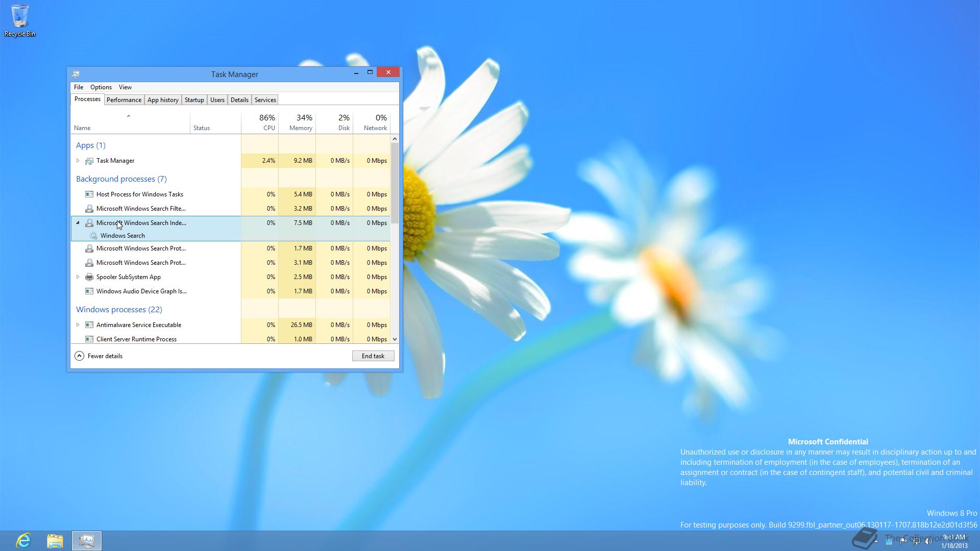Expand the Spooler SubSystem App row
This screenshot has height=551, width=980.
[78, 277]
